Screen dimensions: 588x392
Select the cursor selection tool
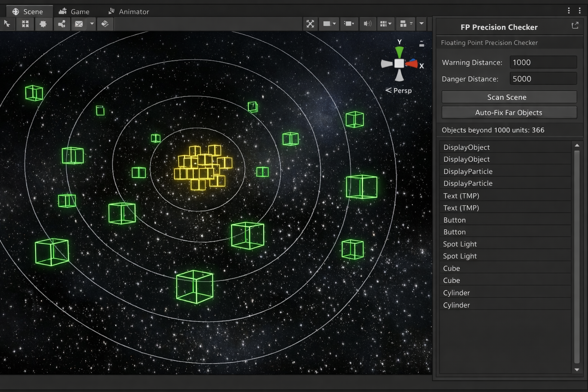click(7, 24)
